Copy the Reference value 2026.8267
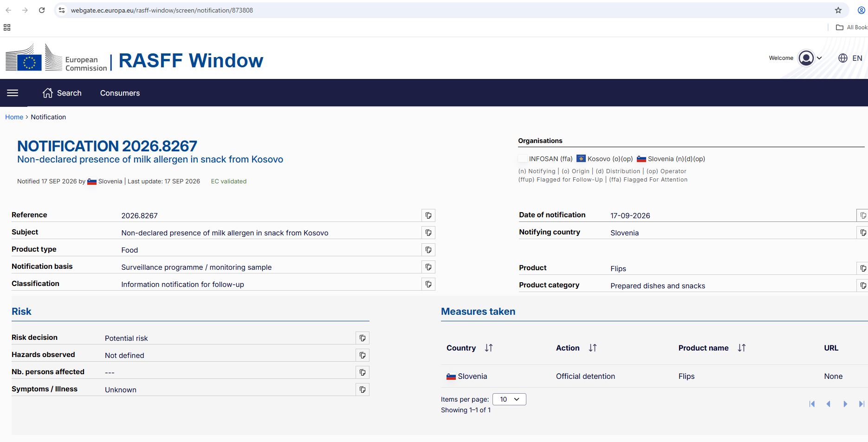Image resolution: width=868 pixels, height=442 pixels. 428,215
